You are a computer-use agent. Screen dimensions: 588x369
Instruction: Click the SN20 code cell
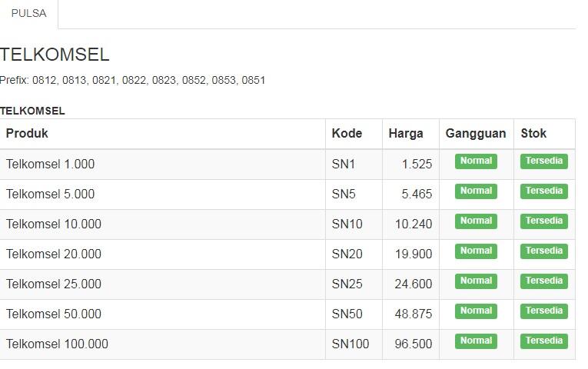[x=354, y=254]
